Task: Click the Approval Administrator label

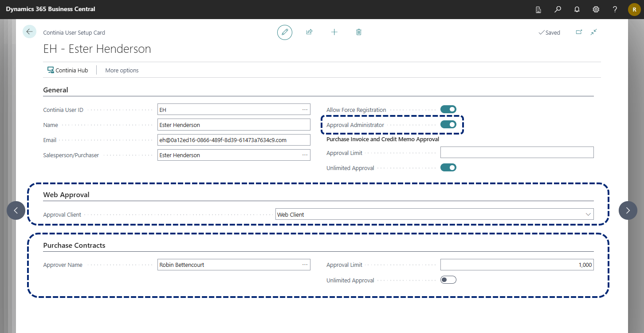Action: pos(355,125)
